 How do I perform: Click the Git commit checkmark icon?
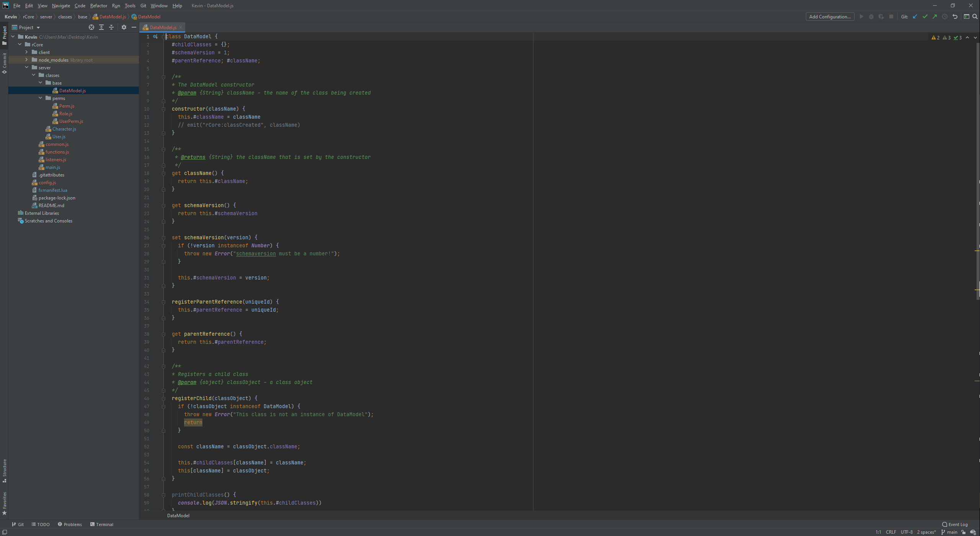click(925, 16)
